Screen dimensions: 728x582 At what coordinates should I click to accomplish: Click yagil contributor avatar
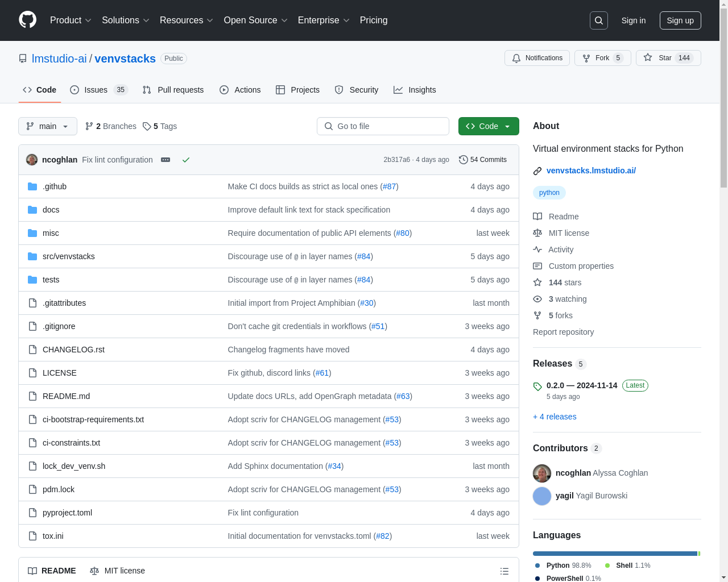click(x=542, y=496)
